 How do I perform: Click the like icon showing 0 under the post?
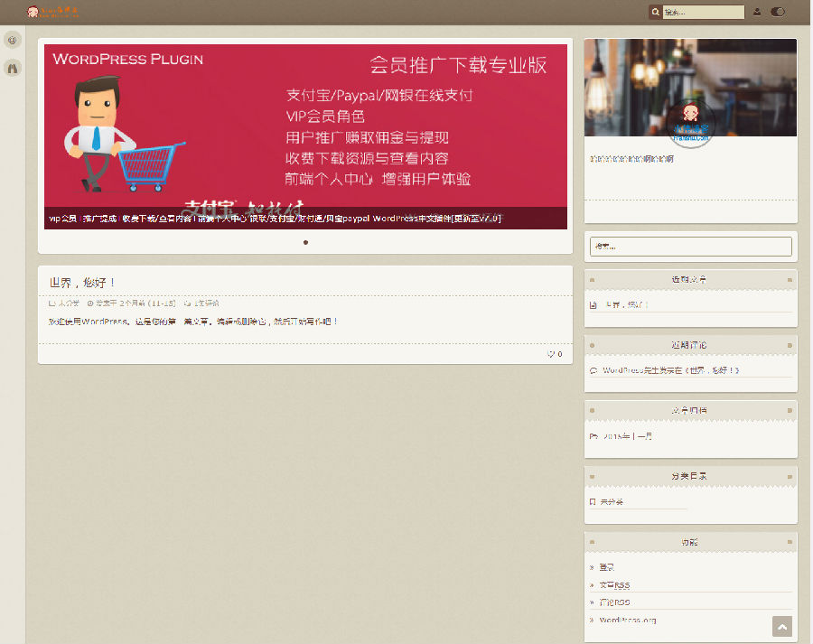pyautogui.click(x=554, y=354)
